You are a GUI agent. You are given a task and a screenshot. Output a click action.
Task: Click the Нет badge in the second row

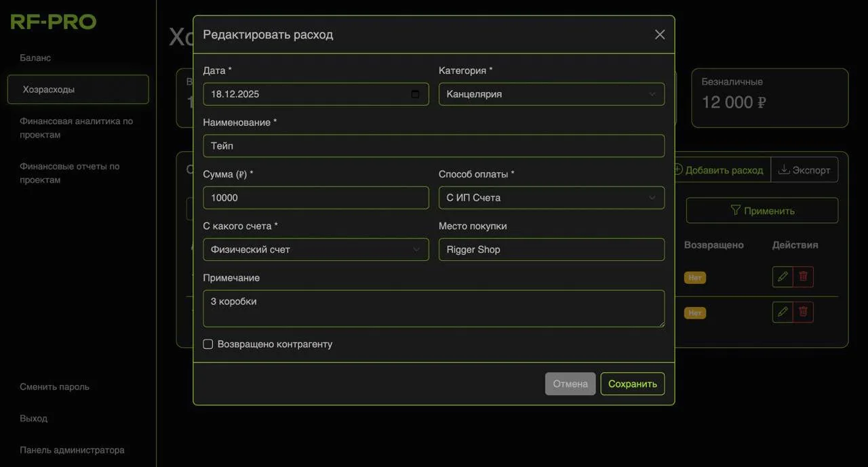point(695,313)
